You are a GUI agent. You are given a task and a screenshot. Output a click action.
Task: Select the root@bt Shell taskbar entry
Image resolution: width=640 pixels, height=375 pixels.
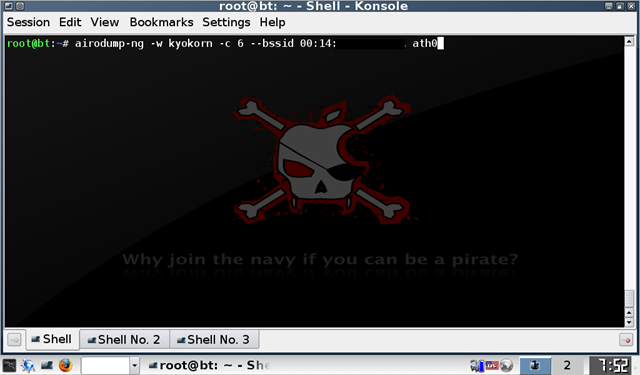coord(208,365)
